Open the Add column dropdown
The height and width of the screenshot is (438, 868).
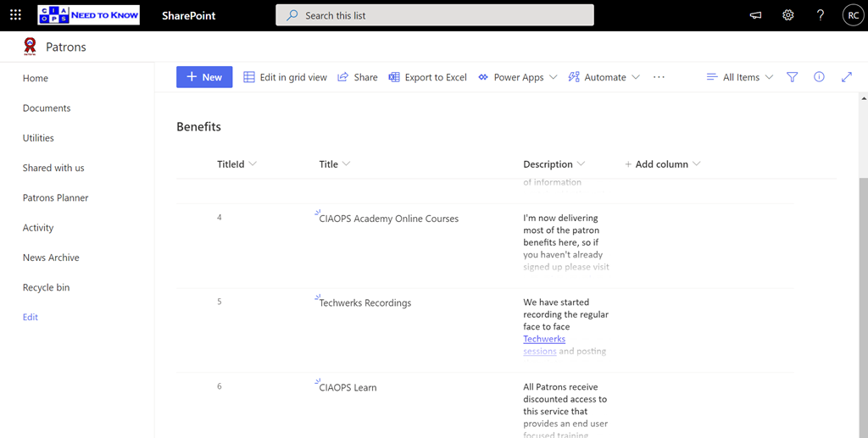662,164
